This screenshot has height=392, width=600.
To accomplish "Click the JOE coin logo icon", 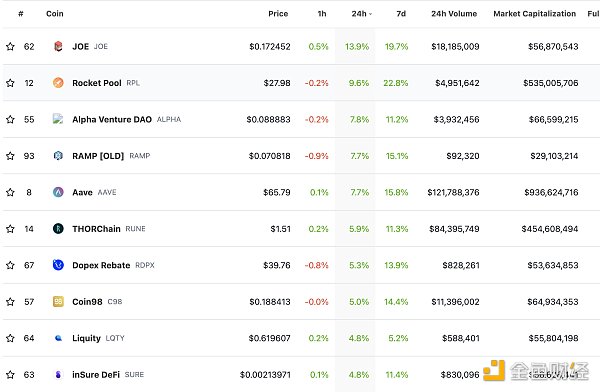I will pos(58,46).
